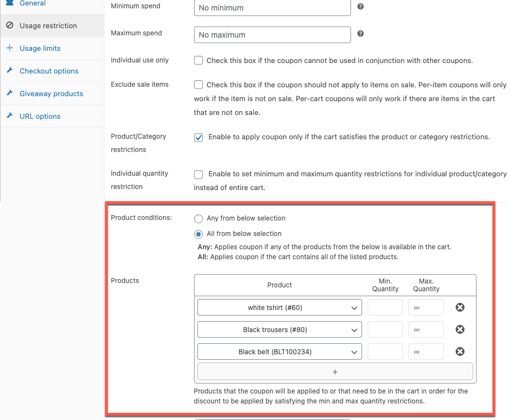This screenshot has height=420, width=518.
Task: Check the Exclude sale items box
Action: (x=198, y=85)
